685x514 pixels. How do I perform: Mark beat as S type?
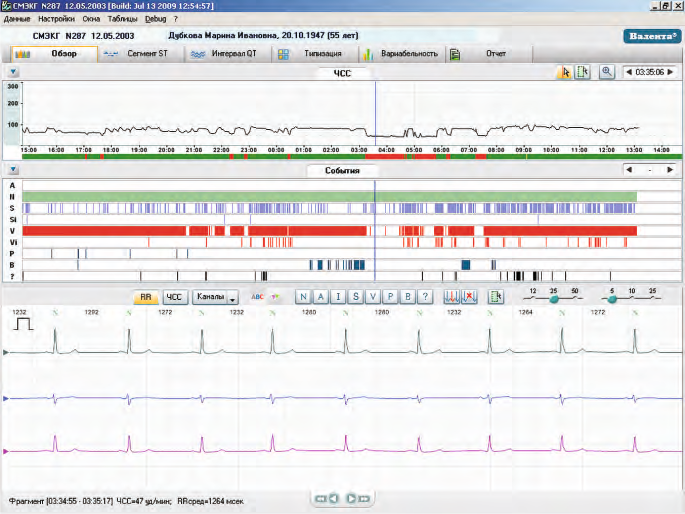(x=356, y=297)
